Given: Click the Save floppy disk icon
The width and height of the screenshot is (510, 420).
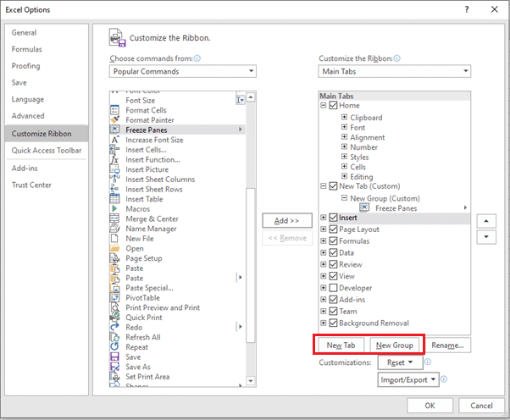Looking at the screenshot, I should pyautogui.click(x=114, y=356).
